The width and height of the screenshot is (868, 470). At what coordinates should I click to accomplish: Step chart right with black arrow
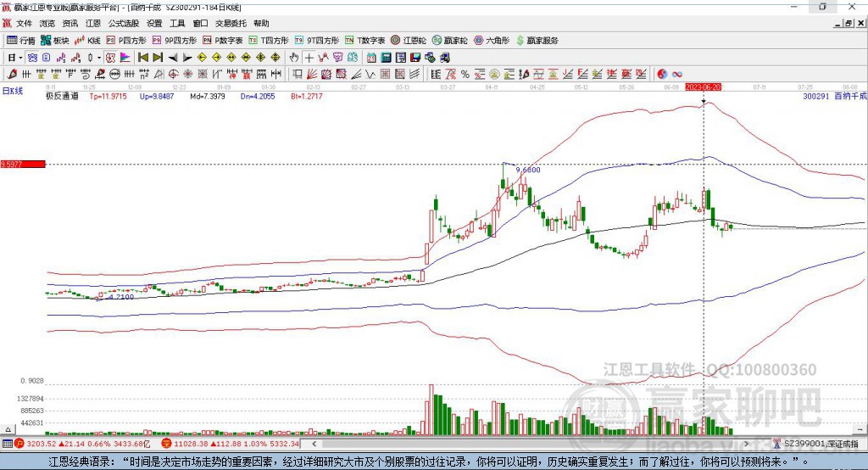187,58
